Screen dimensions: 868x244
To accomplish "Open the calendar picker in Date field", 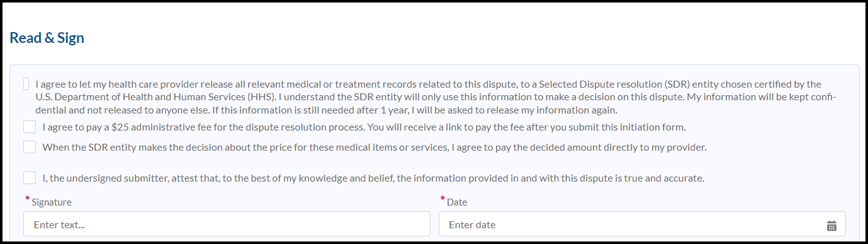I will point(831,225).
